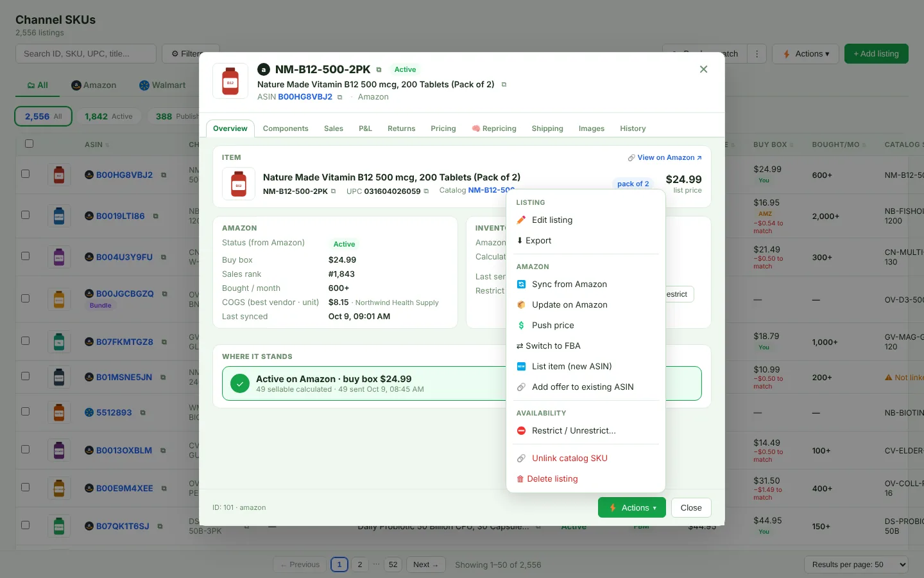Copy the UPC 031604026059

[x=426, y=191]
